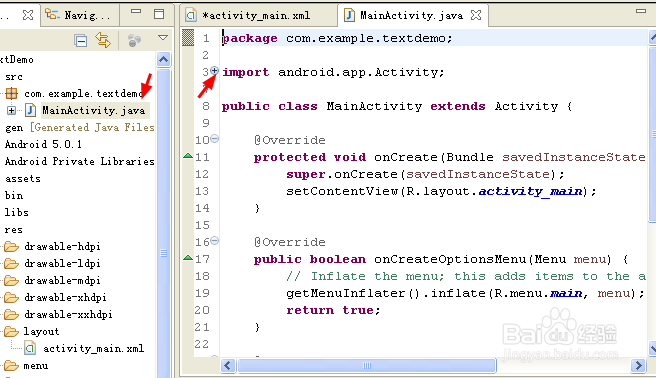Click the return true statement
The height and width of the screenshot is (378, 656).
pyautogui.click(x=333, y=310)
